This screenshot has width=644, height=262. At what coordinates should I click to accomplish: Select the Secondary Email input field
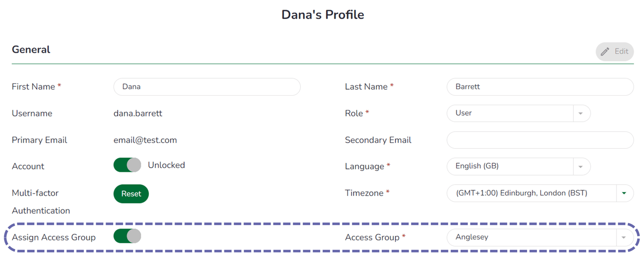pyautogui.click(x=539, y=140)
